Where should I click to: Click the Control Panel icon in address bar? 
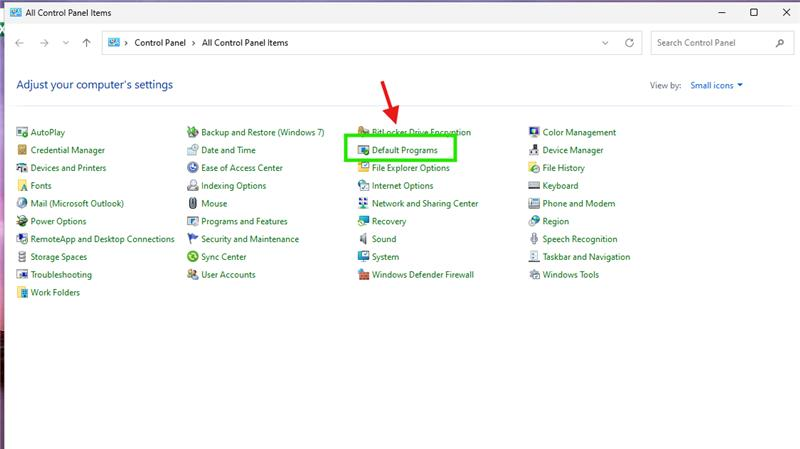click(x=114, y=43)
